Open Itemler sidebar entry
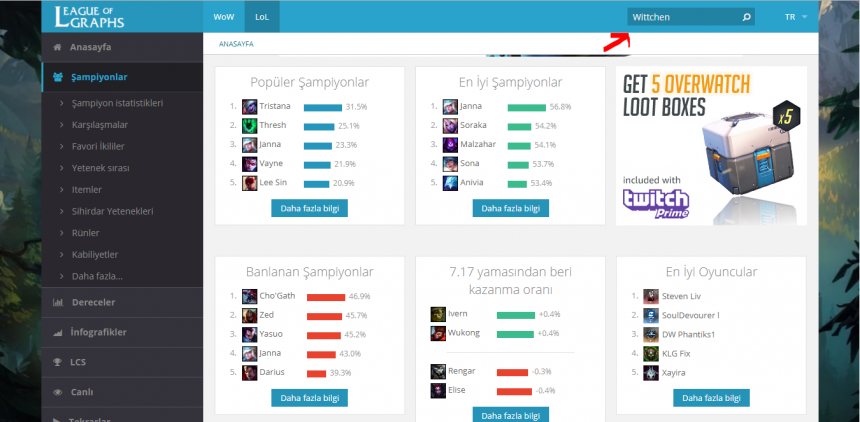 click(87, 190)
